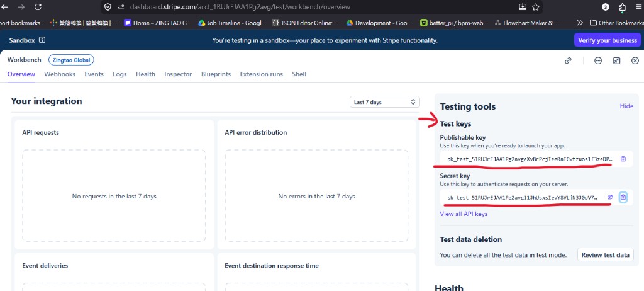Open the browser extensions puzzle icon
This screenshot has height=291, width=644.
pyautogui.click(x=622, y=7)
